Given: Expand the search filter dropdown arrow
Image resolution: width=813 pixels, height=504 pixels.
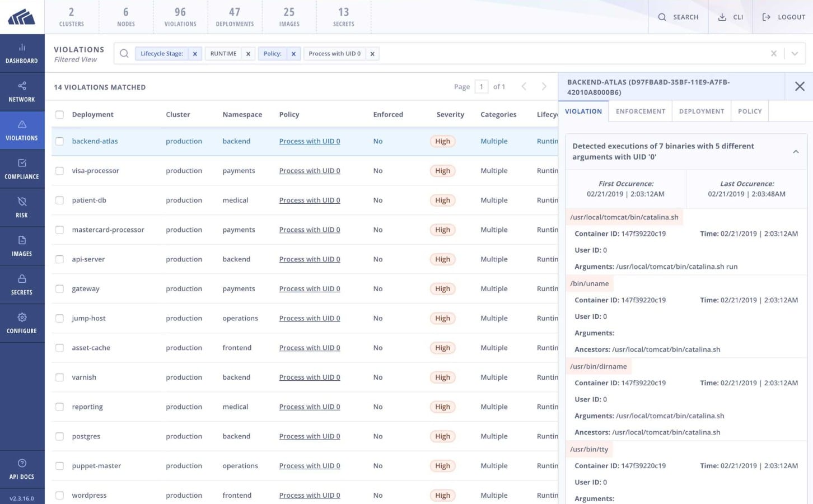Looking at the screenshot, I should coord(795,54).
